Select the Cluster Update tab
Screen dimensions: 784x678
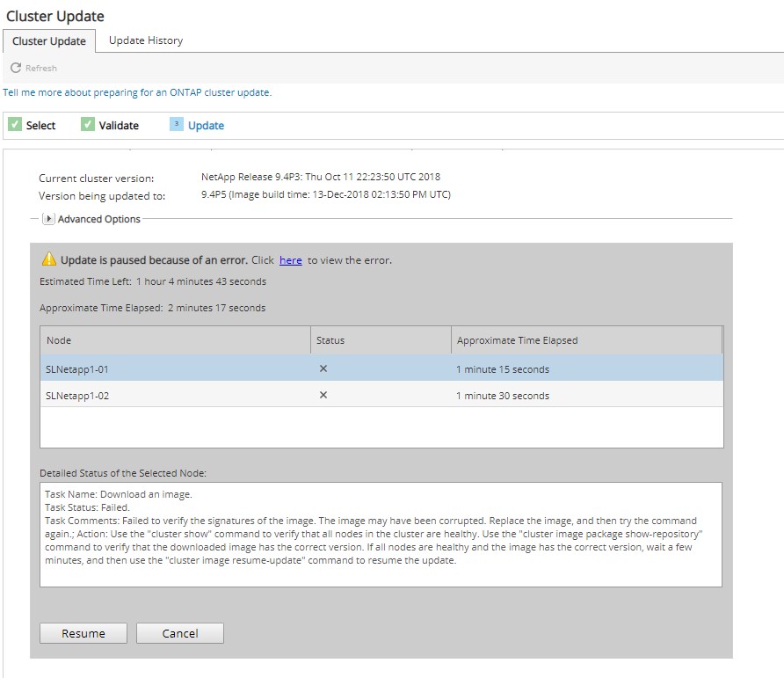(49, 41)
